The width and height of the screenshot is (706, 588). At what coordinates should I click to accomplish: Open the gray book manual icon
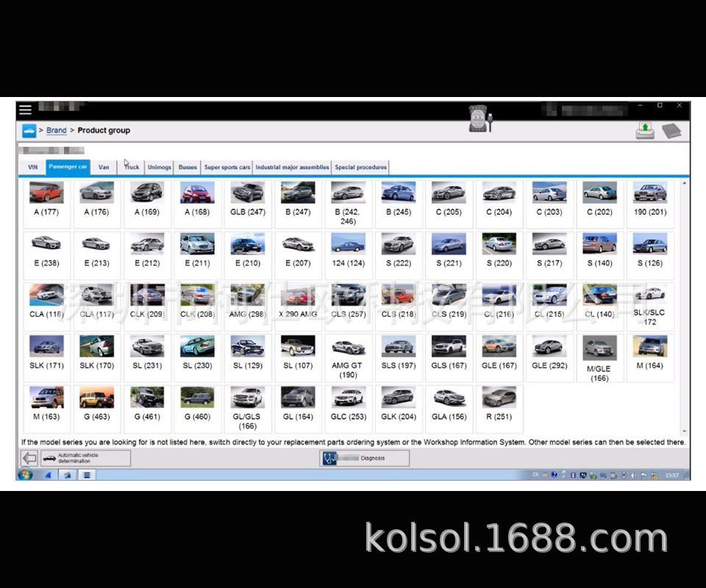(x=671, y=131)
